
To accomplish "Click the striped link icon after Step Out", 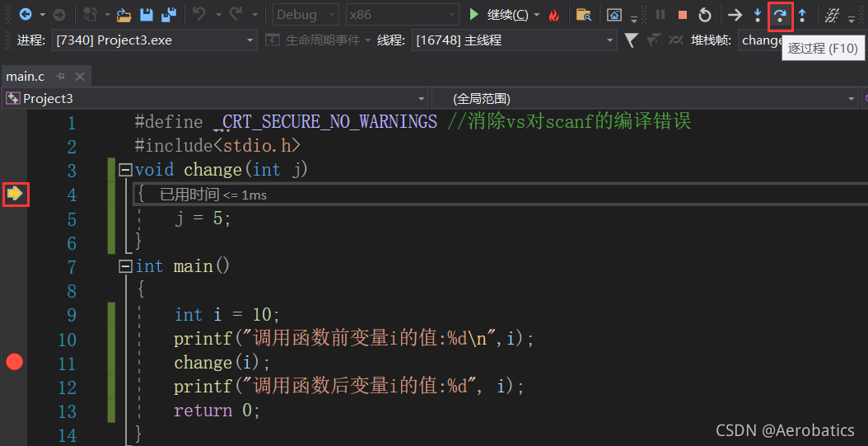I will 831,15.
